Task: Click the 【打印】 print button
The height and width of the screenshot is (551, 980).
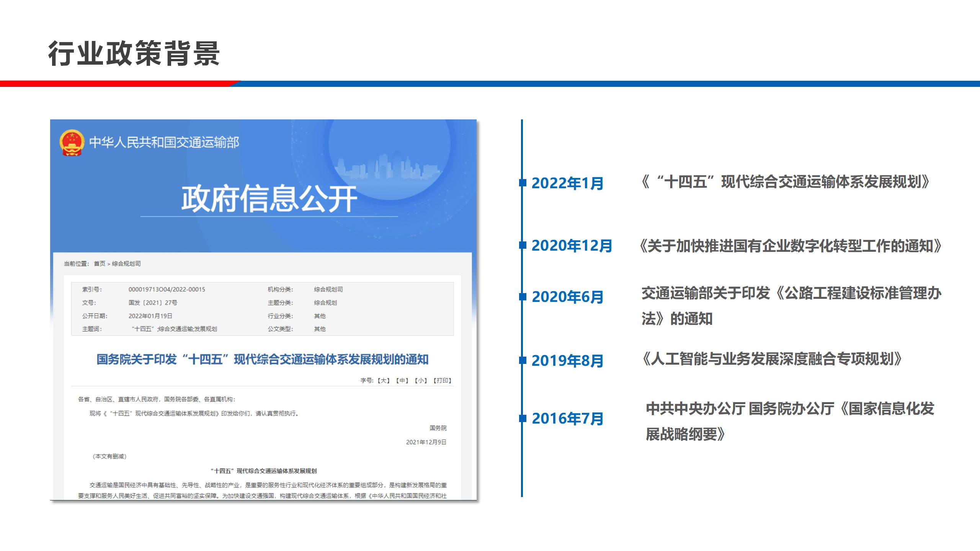Action: coord(443,381)
